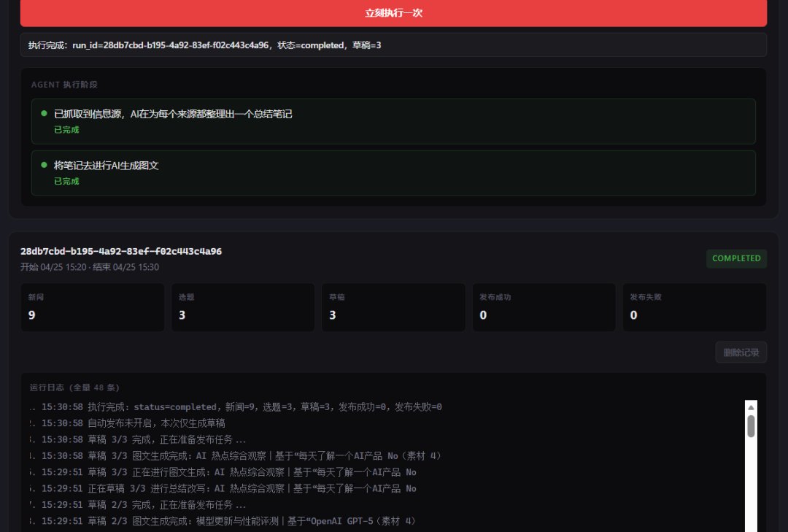Click 已完成 label under the first stage
The height and width of the screenshot is (532, 788).
tap(66, 130)
